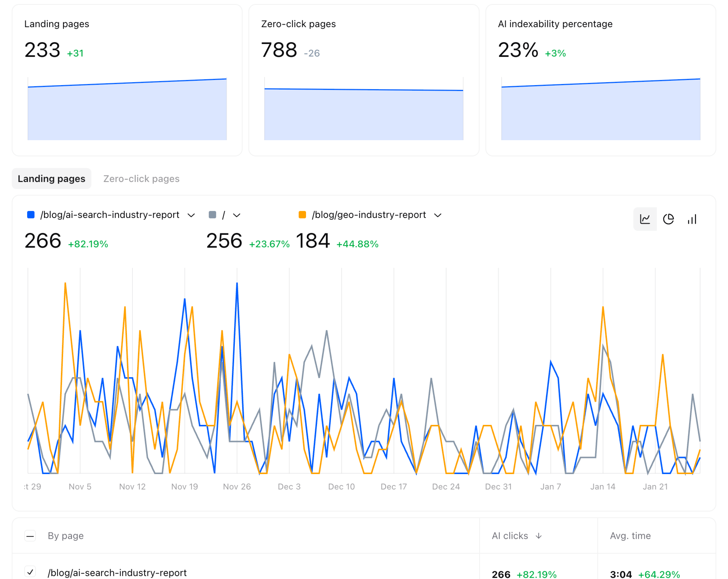Select the Landing pages tab

pos(51,179)
